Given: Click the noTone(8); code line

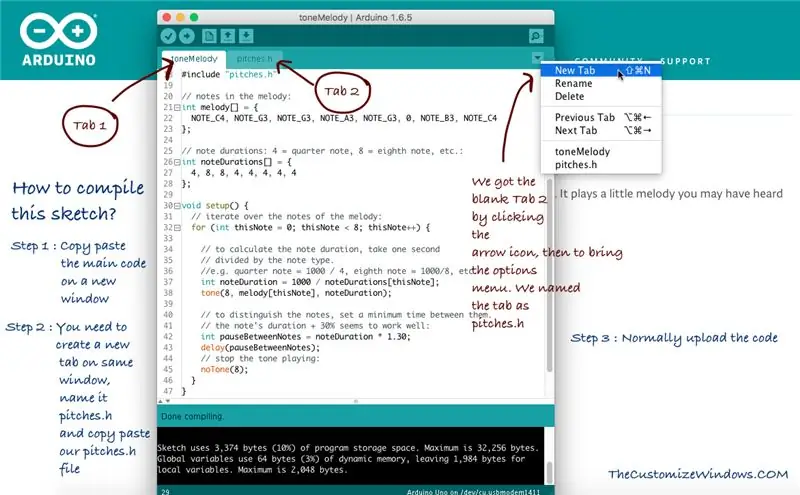Looking at the screenshot, I should [224, 369].
